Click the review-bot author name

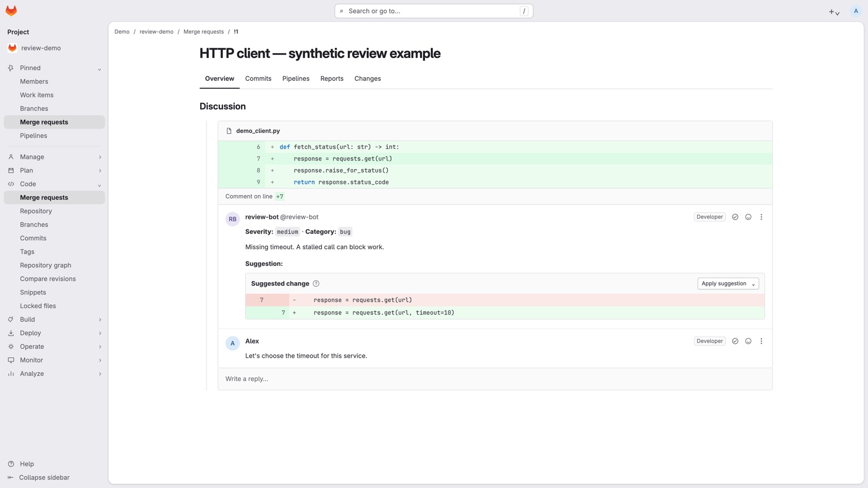pyautogui.click(x=261, y=217)
